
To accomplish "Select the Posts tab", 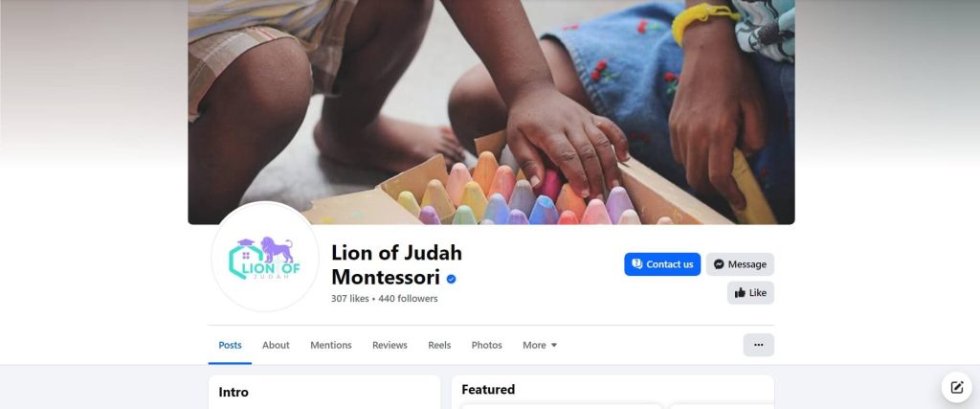I will [x=230, y=345].
